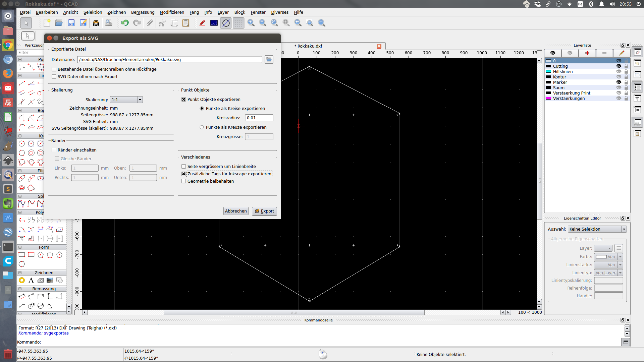The image size is (644, 362).
Task: Click add layer plus icon
Action: (x=587, y=53)
